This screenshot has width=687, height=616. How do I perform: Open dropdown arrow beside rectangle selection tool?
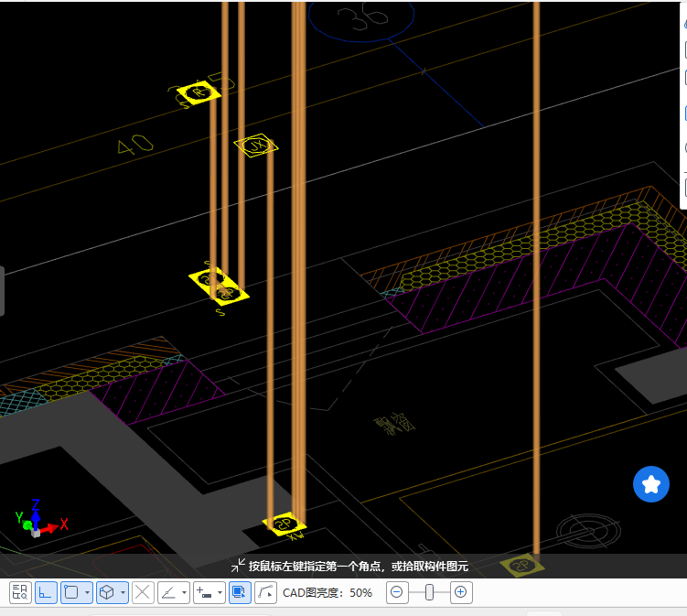pyautogui.click(x=87, y=593)
